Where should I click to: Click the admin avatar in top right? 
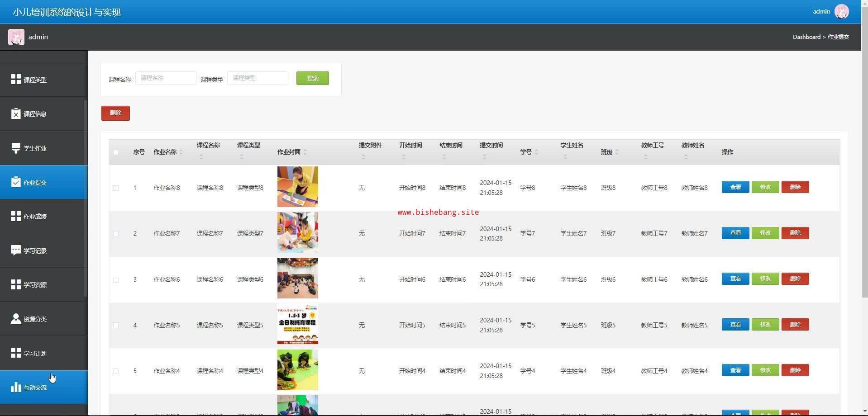coord(841,12)
